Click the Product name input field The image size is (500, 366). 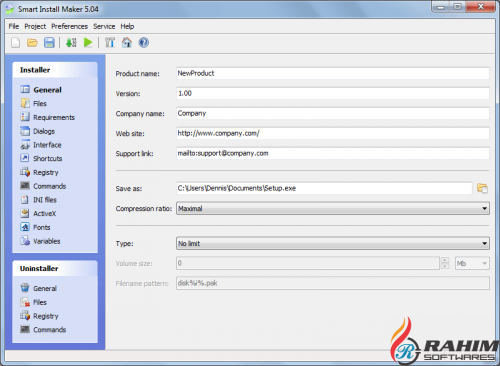click(x=333, y=73)
